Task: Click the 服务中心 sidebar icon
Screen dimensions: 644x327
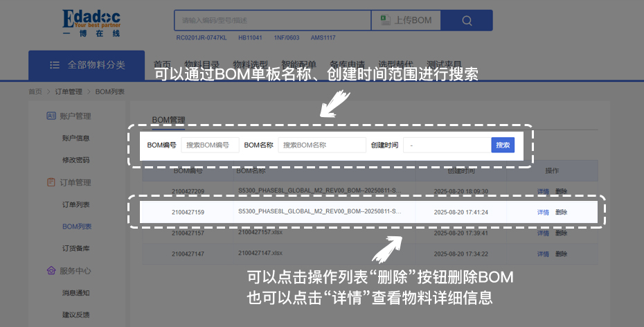Action: pyautogui.click(x=51, y=270)
